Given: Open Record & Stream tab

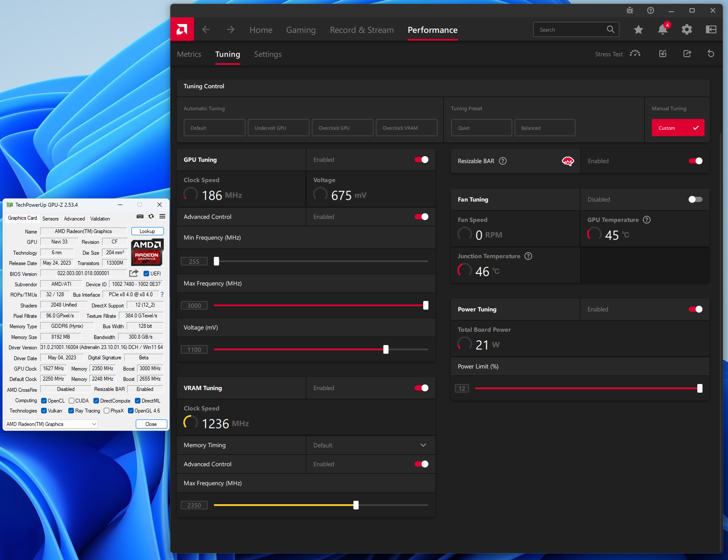Looking at the screenshot, I should [362, 30].
